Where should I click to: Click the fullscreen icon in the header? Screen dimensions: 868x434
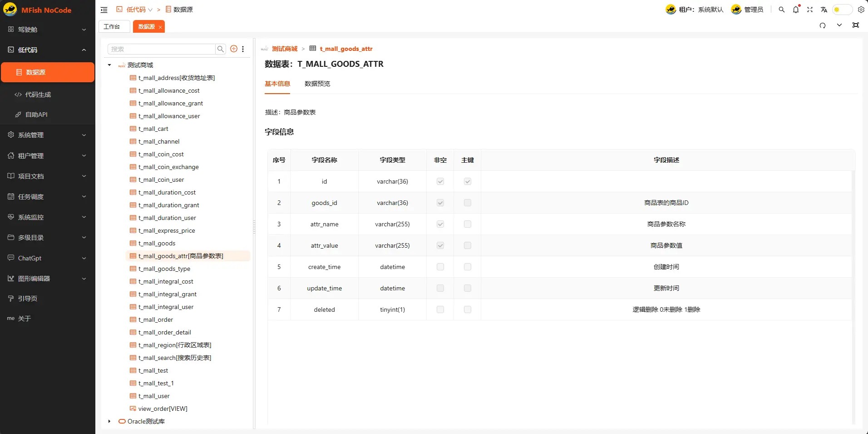click(810, 10)
